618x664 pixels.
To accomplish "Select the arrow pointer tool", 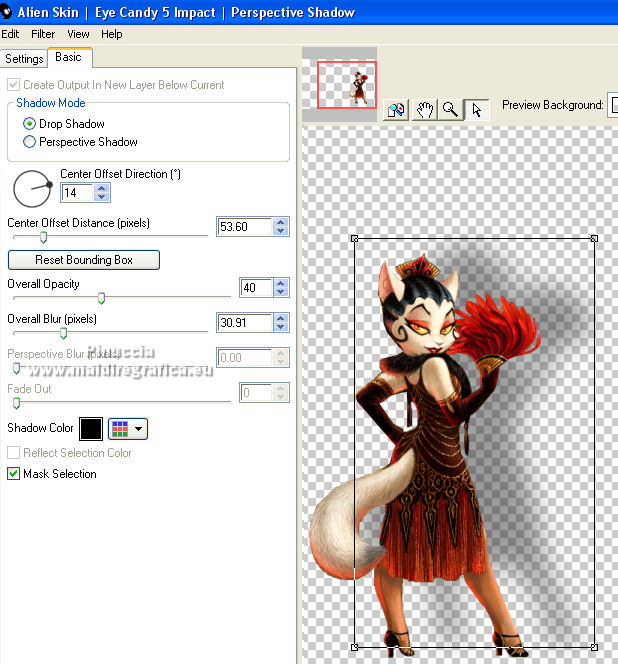I will (477, 110).
